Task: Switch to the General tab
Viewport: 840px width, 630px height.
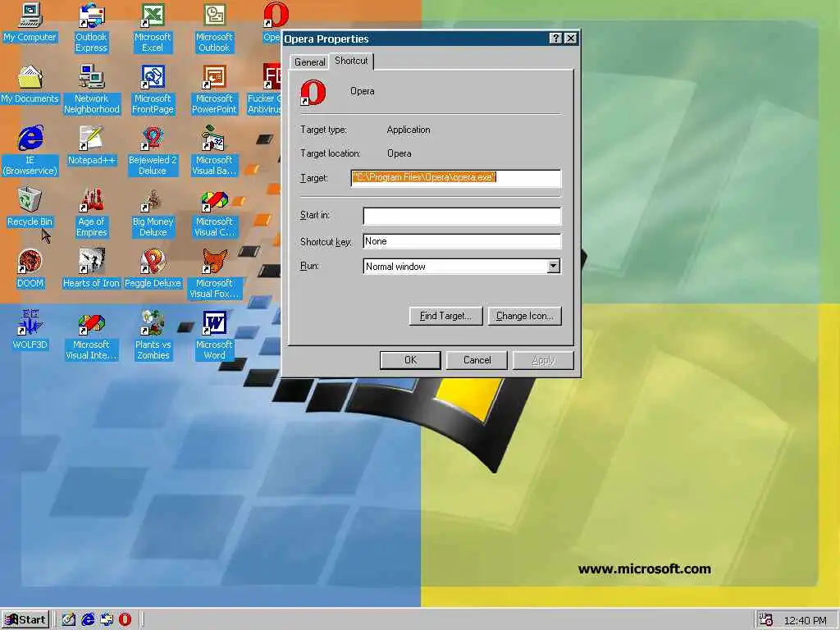Action: 309,62
